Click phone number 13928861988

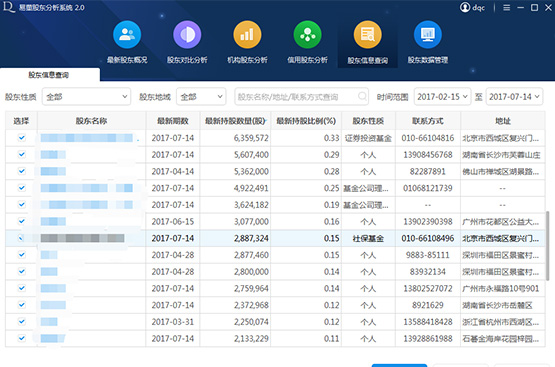tap(428, 339)
